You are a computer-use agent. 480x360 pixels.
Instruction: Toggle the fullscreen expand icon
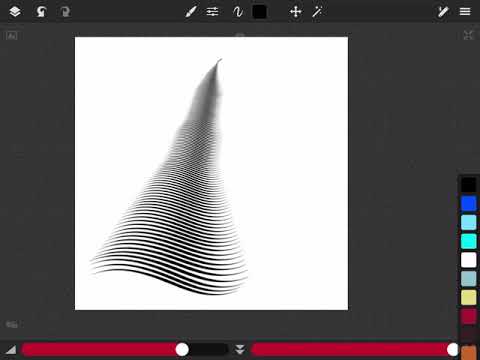point(468,35)
